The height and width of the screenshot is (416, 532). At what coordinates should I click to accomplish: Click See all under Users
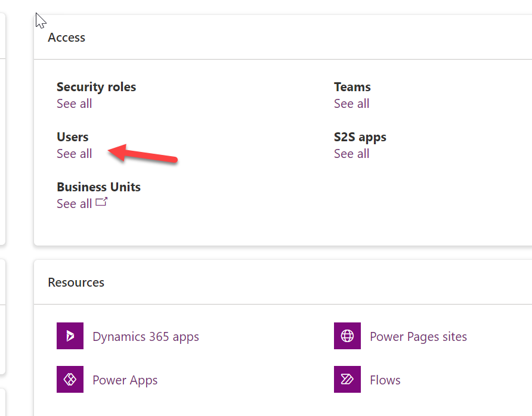pyautogui.click(x=74, y=153)
